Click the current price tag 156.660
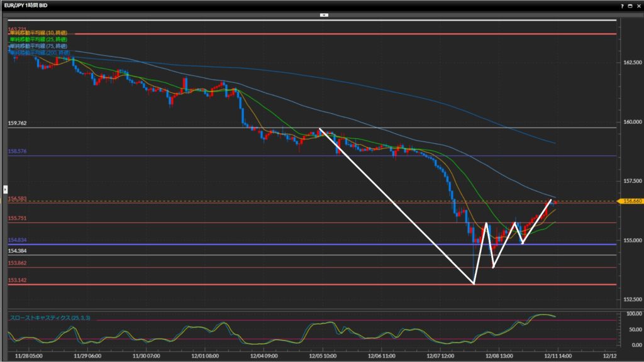This screenshot has width=644, height=362. [631, 201]
